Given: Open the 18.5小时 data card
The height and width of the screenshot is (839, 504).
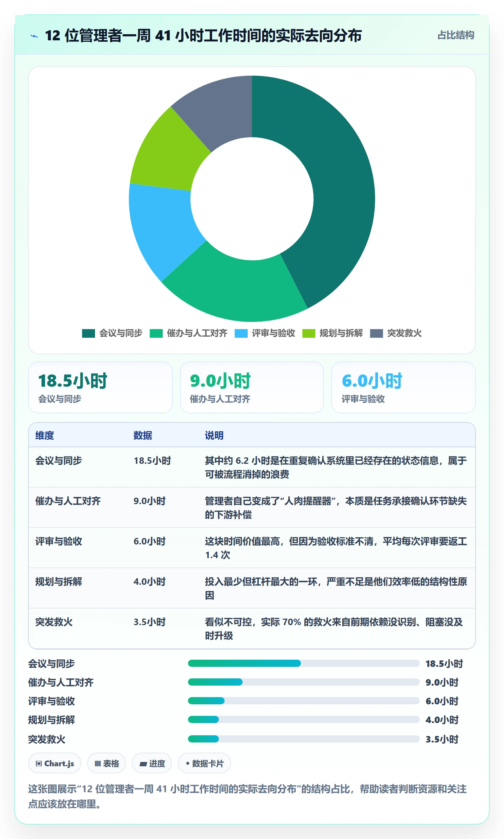Looking at the screenshot, I should [x=100, y=387].
